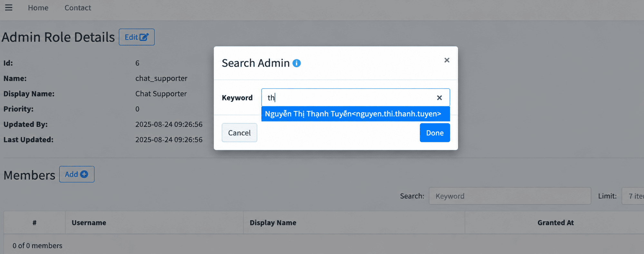Click the Add members button label
Screen dimensions: 644x254
coord(71,174)
